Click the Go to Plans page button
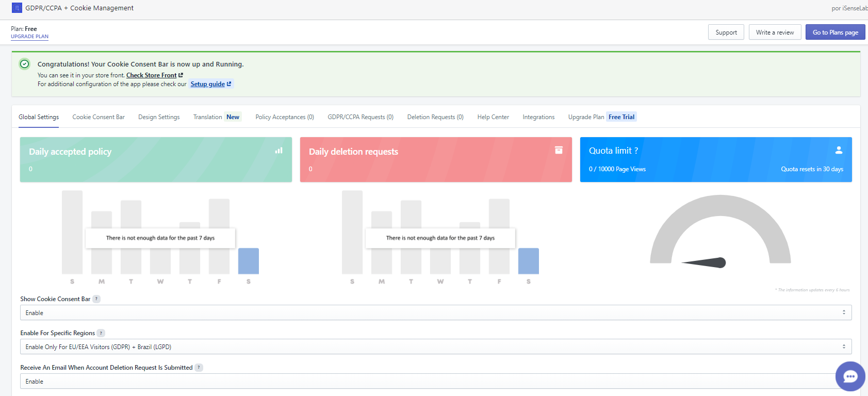Viewport: 868px width, 396px height. pyautogui.click(x=835, y=32)
